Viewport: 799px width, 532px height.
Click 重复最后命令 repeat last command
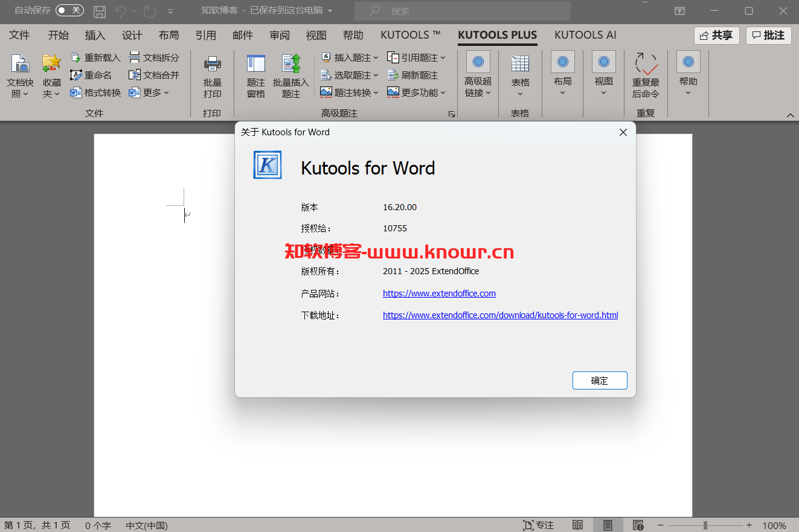(646, 76)
